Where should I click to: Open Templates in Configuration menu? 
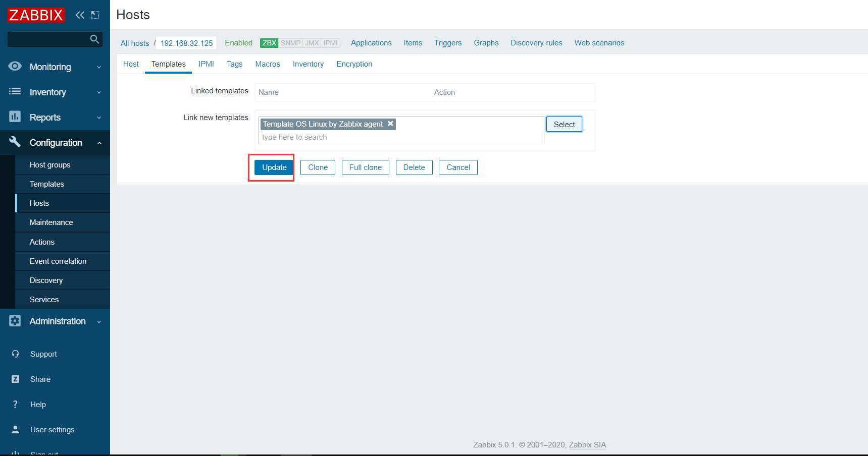(x=63, y=184)
